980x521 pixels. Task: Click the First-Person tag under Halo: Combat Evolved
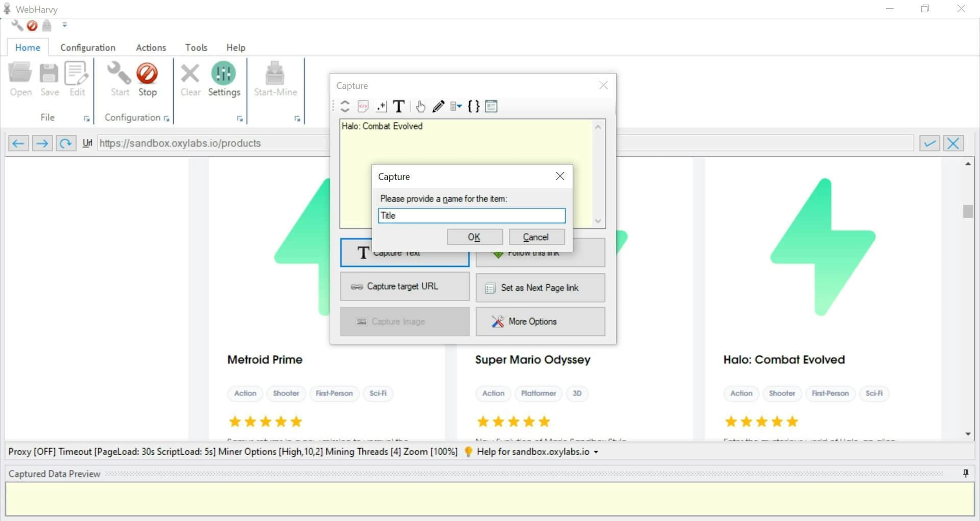coord(830,393)
